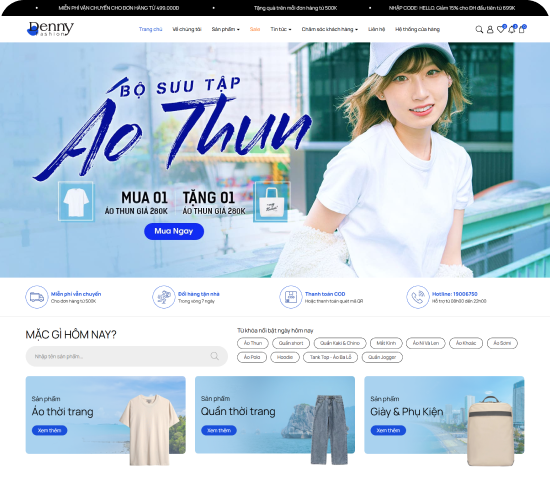Go to Trang chủ menu item
The width and height of the screenshot is (550, 492).
point(150,29)
